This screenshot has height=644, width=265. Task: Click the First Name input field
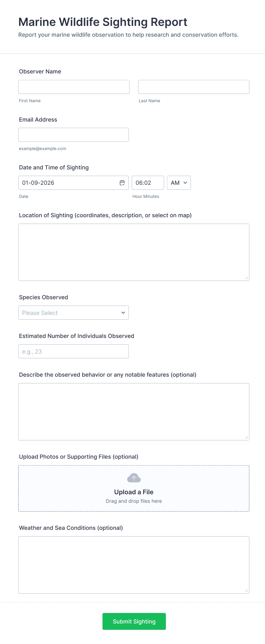[74, 87]
